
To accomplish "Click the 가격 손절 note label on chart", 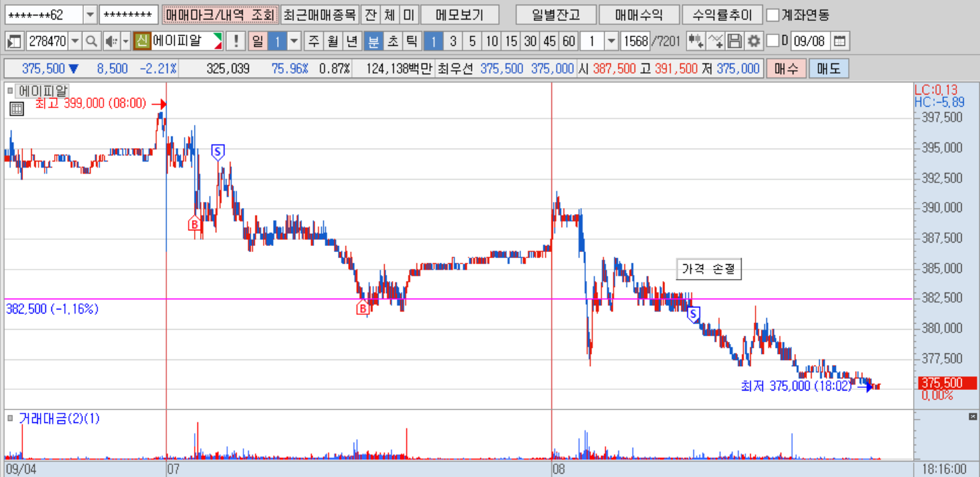I will [x=709, y=269].
